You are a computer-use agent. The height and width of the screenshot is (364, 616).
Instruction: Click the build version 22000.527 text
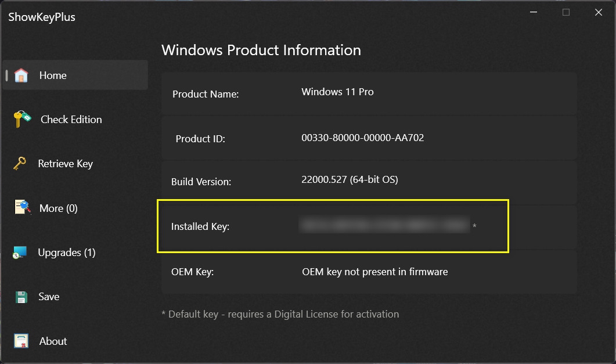[350, 180]
